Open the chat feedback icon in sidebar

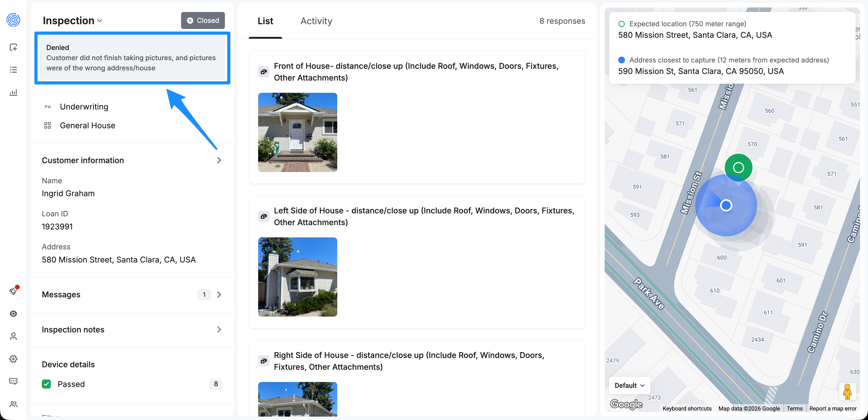click(x=13, y=382)
